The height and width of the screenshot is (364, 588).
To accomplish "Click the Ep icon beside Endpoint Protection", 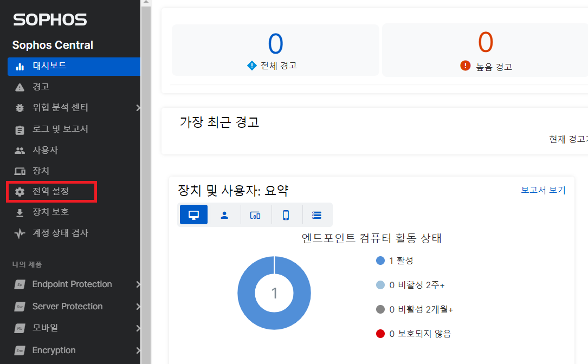I will [20, 284].
